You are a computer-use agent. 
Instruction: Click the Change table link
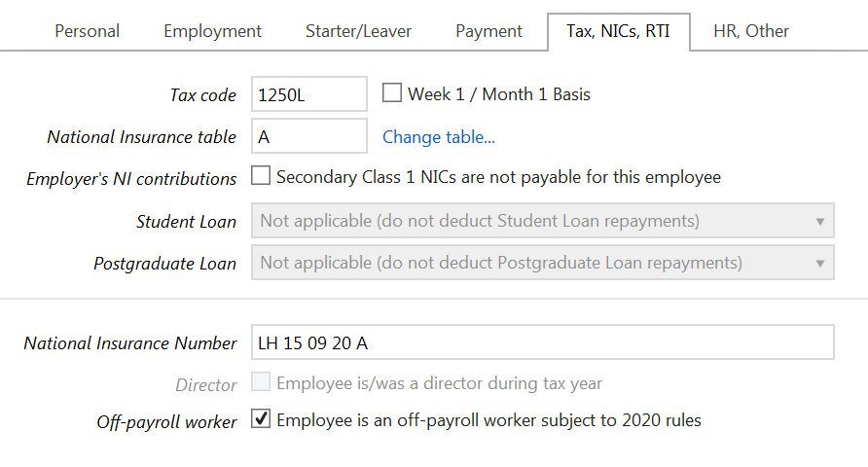pos(439,137)
